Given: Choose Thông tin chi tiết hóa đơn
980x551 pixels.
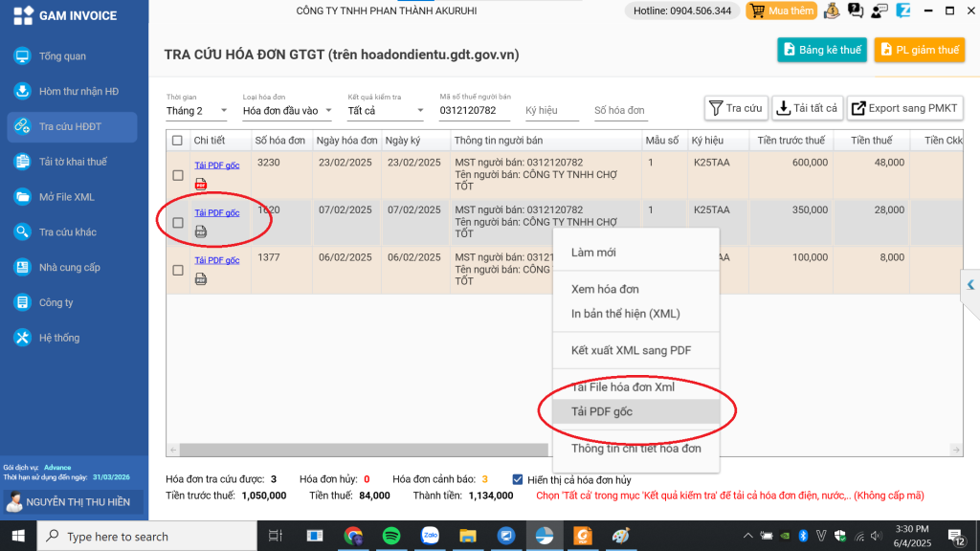Looking at the screenshot, I should [636, 449].
